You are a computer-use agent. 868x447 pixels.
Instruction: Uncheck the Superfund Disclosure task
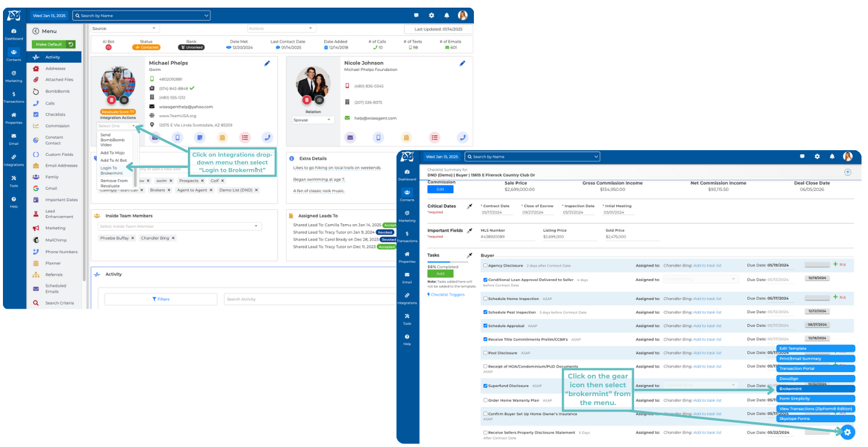[x=486, y=386]
